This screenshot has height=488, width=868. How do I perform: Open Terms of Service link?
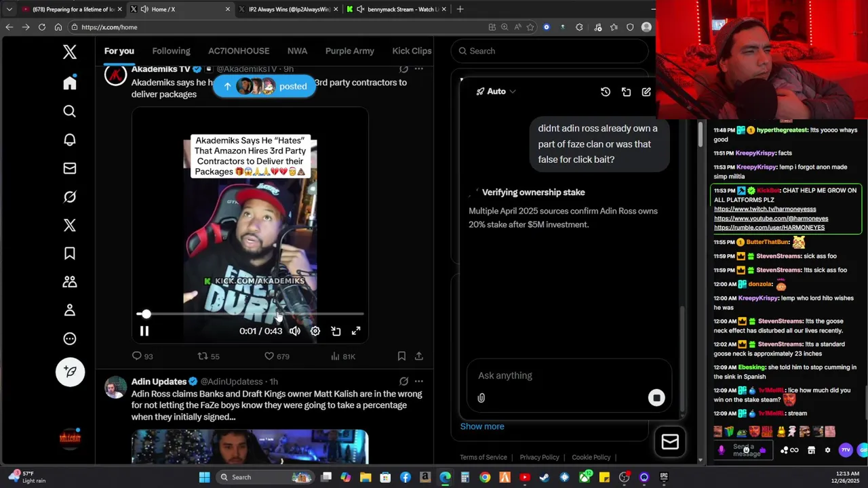pyautogui.click(x=484, y=457)
